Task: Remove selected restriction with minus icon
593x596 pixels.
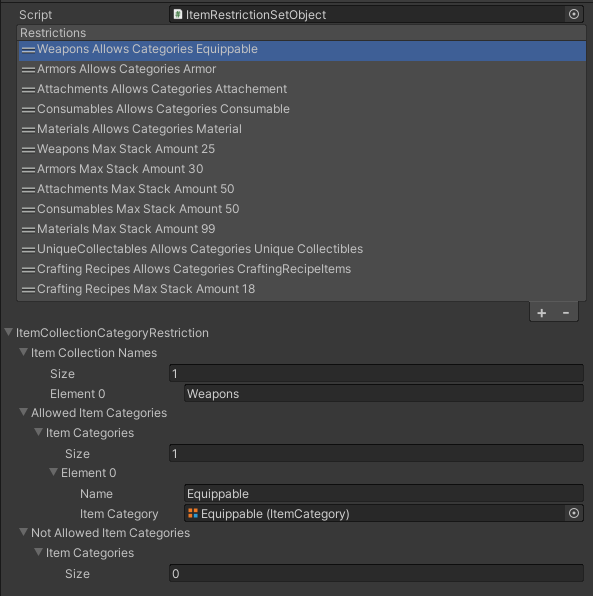Action: coord(566,313)
